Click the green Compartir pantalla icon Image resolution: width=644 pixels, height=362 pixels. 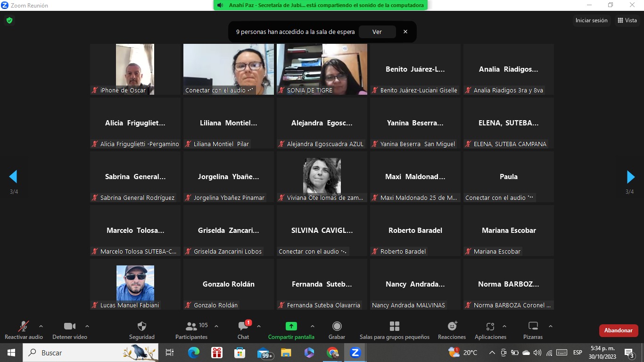coord(291,326)
